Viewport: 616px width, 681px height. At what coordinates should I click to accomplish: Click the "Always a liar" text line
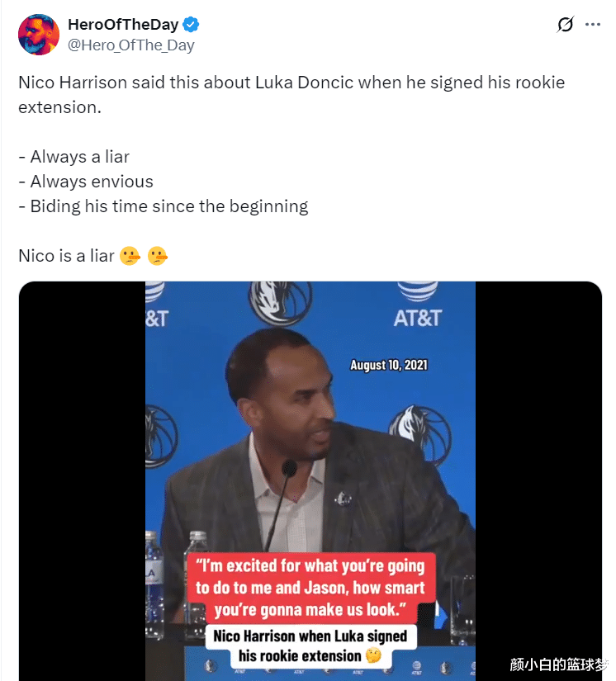tap(73, 157)
